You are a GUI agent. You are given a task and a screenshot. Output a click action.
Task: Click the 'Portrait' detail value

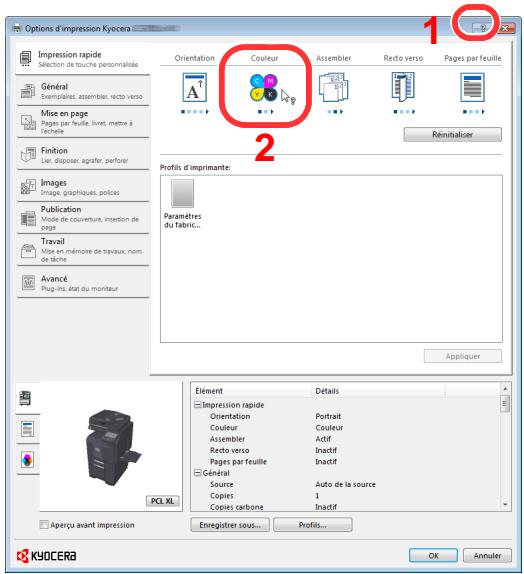328,416
